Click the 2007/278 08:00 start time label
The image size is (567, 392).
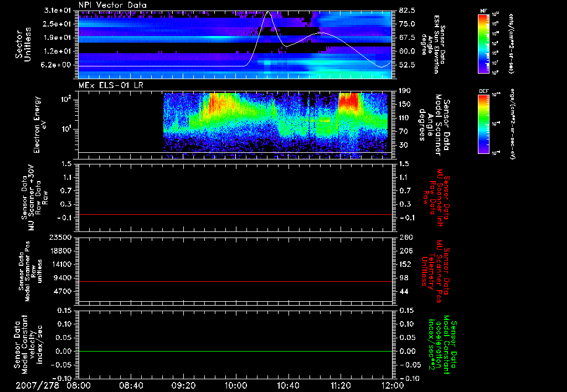coord(53,385)
